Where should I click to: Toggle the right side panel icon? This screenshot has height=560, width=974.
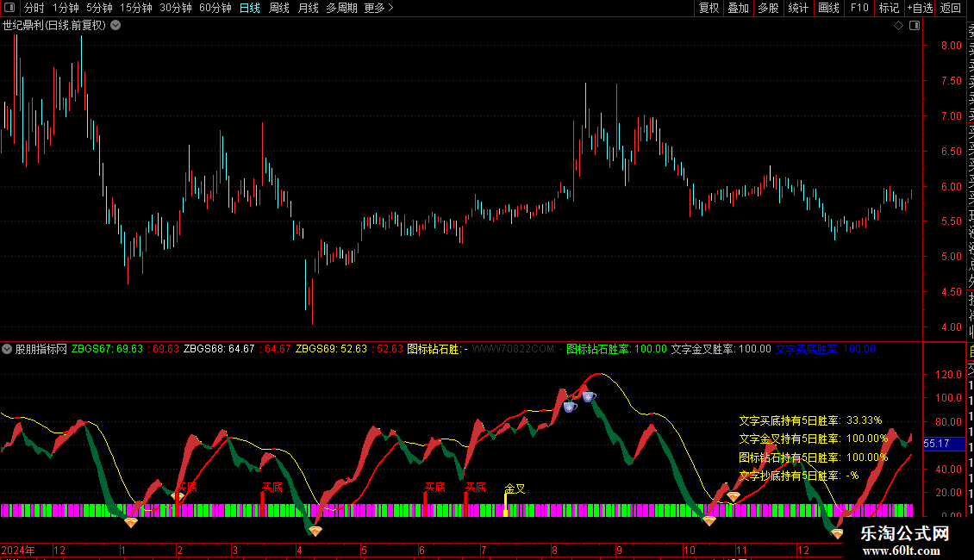click(x=915, y=26)
